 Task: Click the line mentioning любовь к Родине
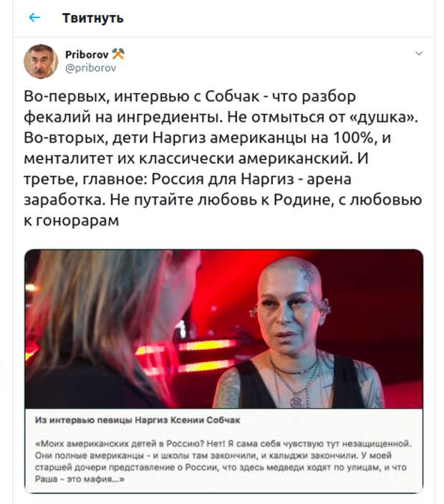223,200
